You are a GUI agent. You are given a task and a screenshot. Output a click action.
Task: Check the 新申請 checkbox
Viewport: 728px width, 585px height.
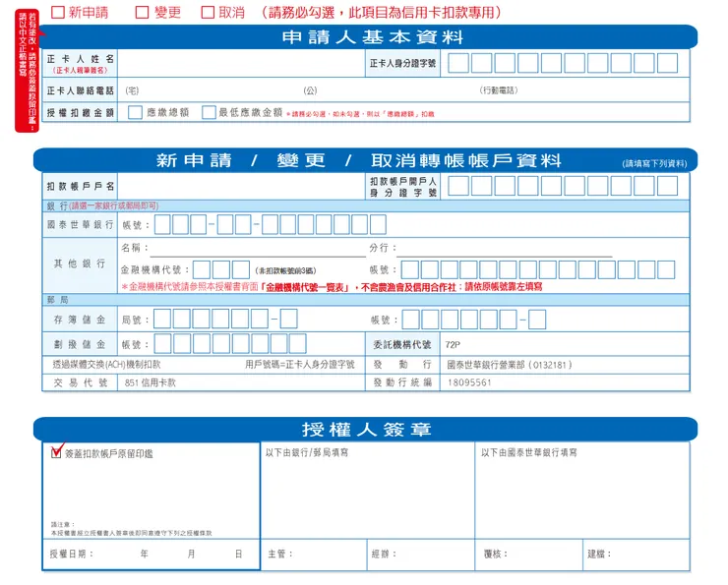tap(58, 12)
